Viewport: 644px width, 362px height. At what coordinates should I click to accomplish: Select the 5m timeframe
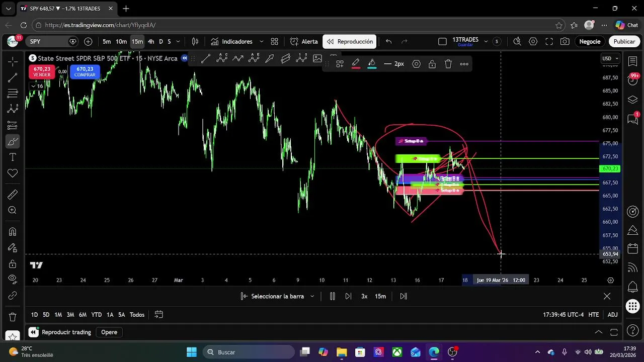[x=107, y=42]
